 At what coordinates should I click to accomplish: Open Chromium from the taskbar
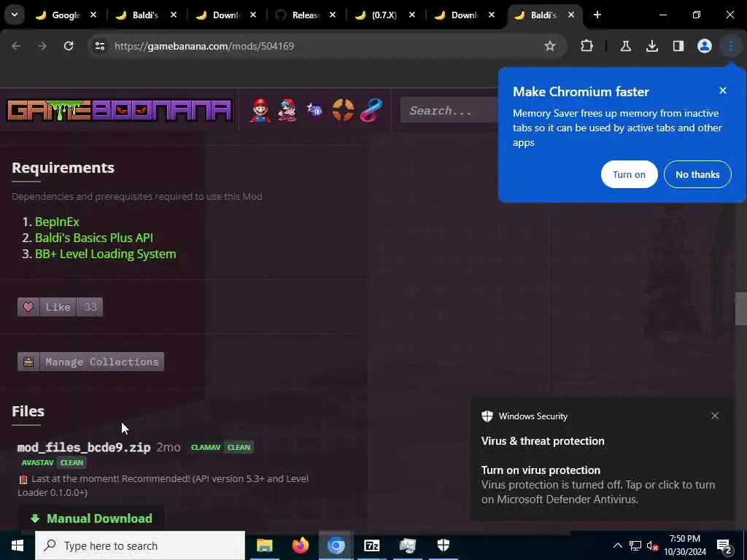pyautogui.click(x=336, y=545)
